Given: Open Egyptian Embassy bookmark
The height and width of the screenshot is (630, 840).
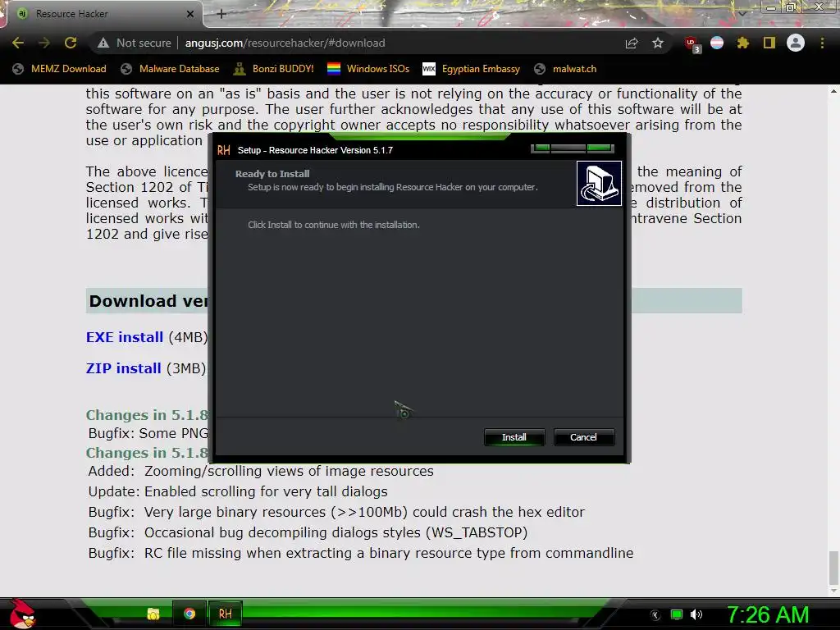Looking at the screenshot, I should pyautogui.click(x=471, y=69).
